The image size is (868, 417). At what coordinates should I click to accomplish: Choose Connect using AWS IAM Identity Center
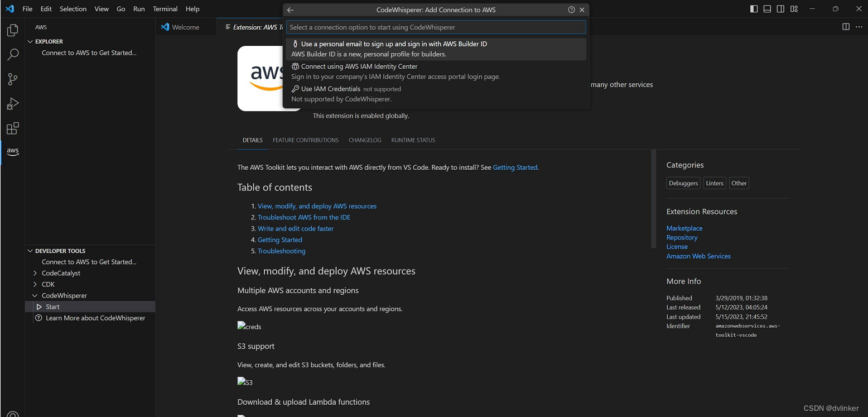[436, 71]
